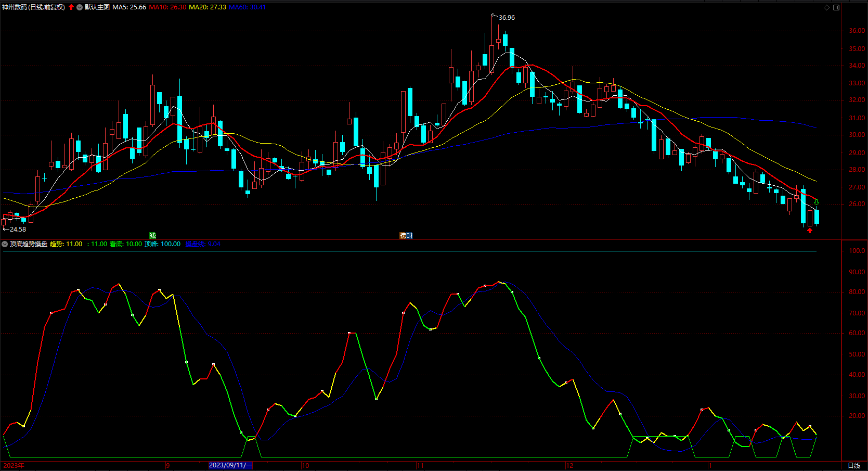Click the 26.00 price axis label
The height and width of the screenshot is (471, 868).
[x=857, y=204]
